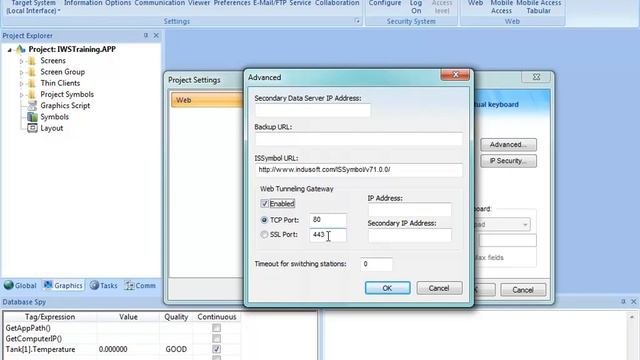Close the Advanced dialog window
The width and height of the screenshot is (640, 360).
click(x=455, y=75)
